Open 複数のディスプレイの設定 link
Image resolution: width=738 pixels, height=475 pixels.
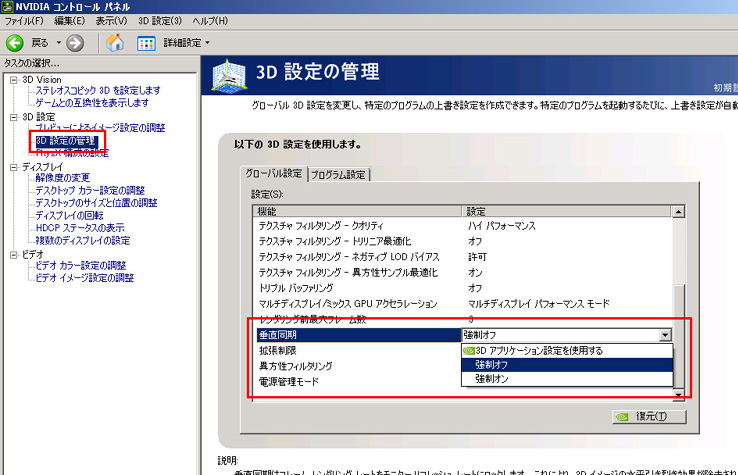(x=83, y=241)
